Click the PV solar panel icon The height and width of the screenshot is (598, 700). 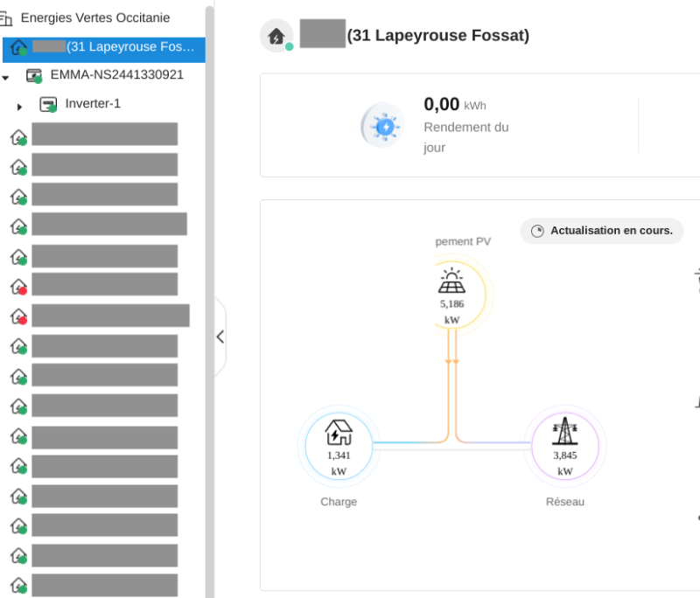pyautogui.click(x=451, y=281)
